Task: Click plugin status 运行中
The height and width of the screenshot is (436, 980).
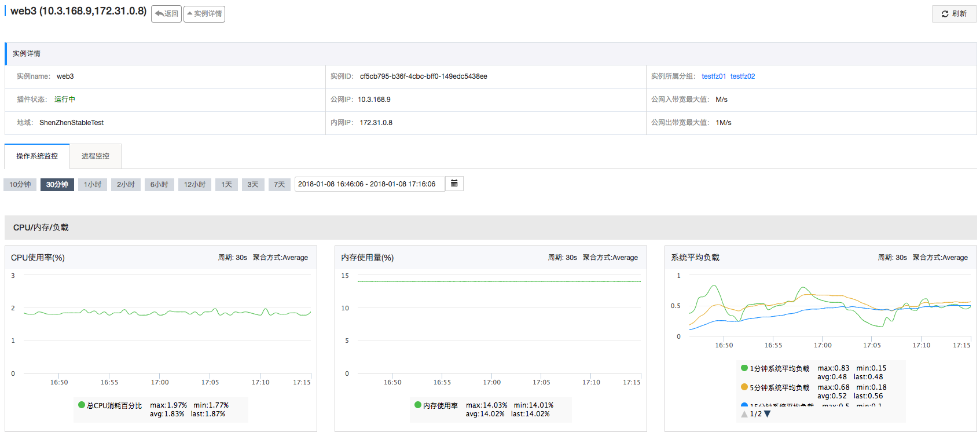Action: click(x=65, y=100)
